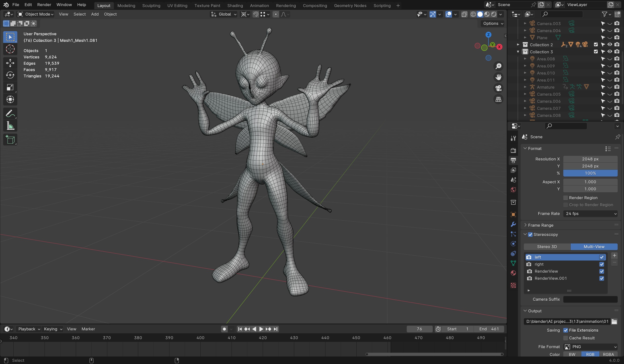Select the Move tool in toolbar
Screen dimensions: 624x364
(10, 63)
